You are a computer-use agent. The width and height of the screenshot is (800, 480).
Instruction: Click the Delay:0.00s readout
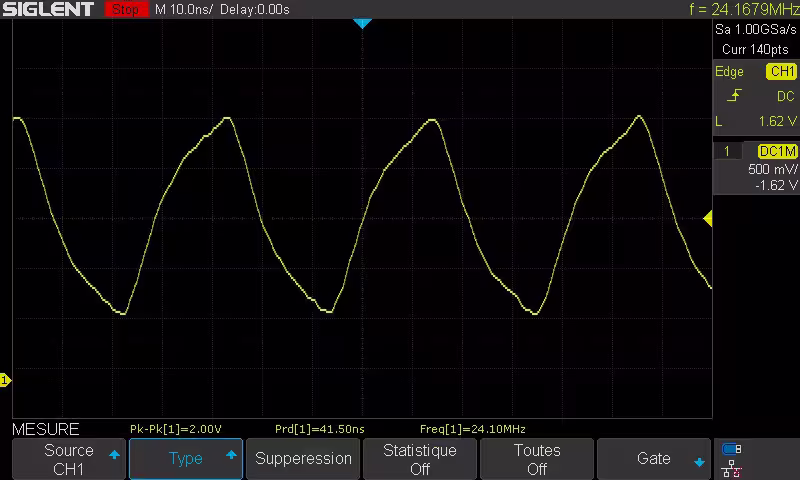[x=255, y=9]
